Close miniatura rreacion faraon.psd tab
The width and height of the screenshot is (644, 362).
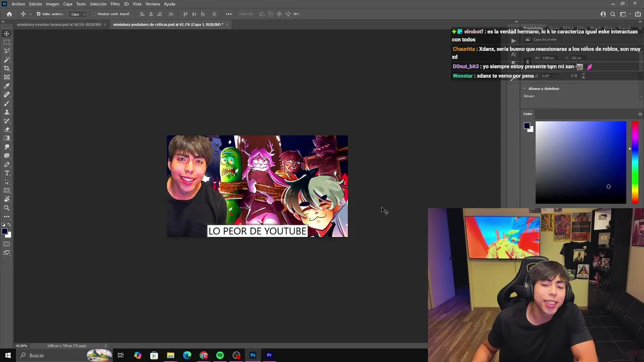coord(105,24)
